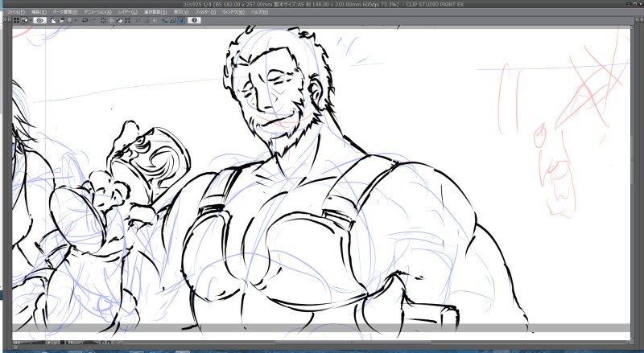Viewport: 644px width, 353px height.
Task: Toggle Snap to Grid icon
Action: coord(181,20)
